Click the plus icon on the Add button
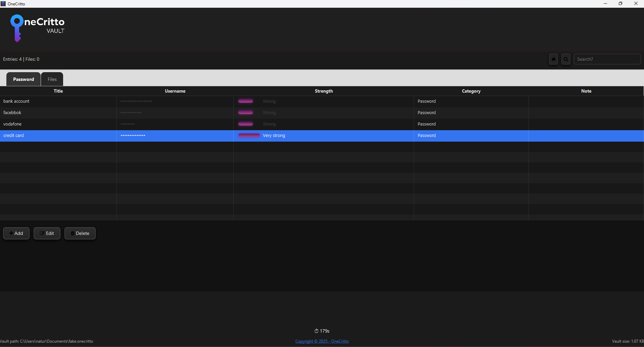The image size is (644, 347). pos(12,233)
